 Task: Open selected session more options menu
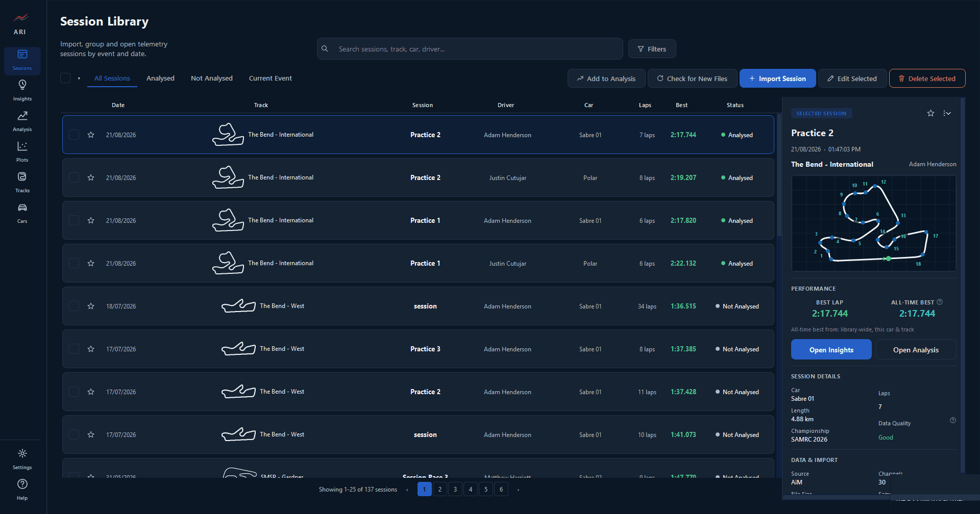pos(947,113)
